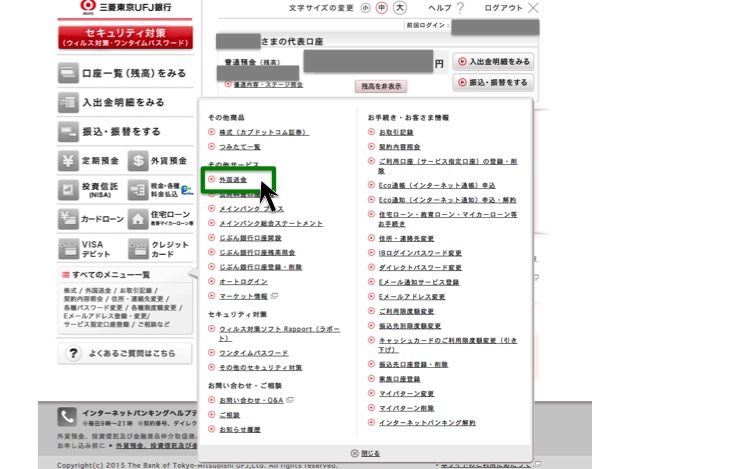
Task: Open the 家族口座登録 link
Action: point(399,379)
